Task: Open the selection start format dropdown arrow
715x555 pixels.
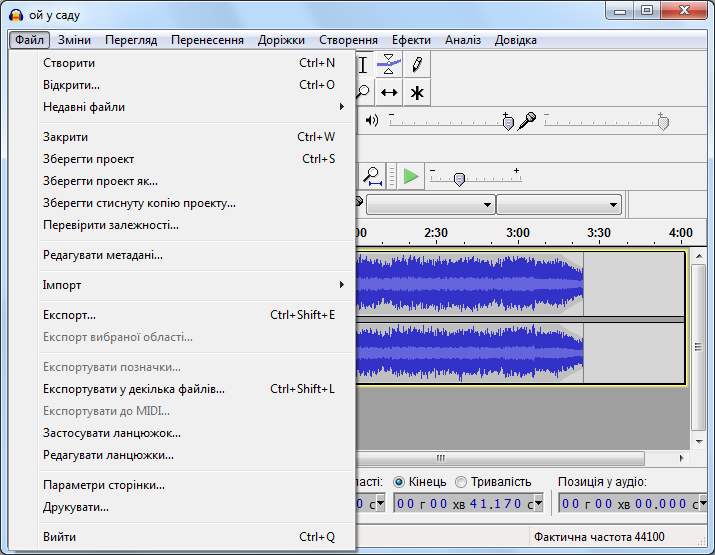Action: pos(380,503)
